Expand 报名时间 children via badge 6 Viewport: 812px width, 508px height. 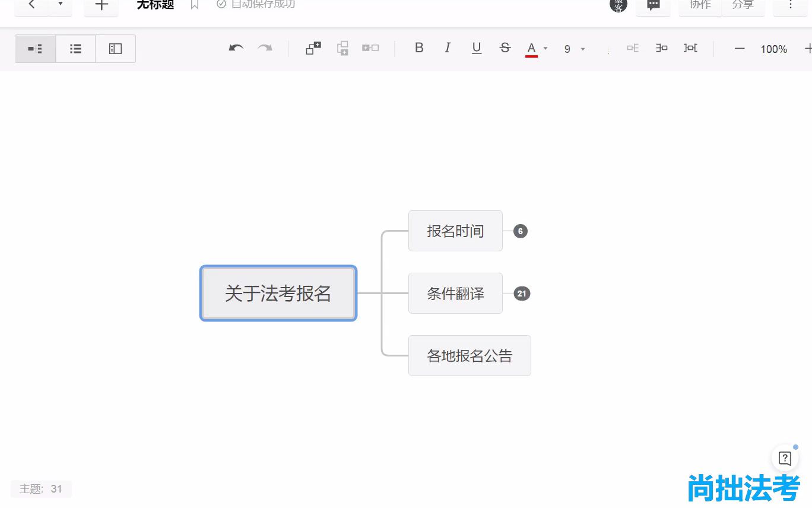tap(520, 231)
